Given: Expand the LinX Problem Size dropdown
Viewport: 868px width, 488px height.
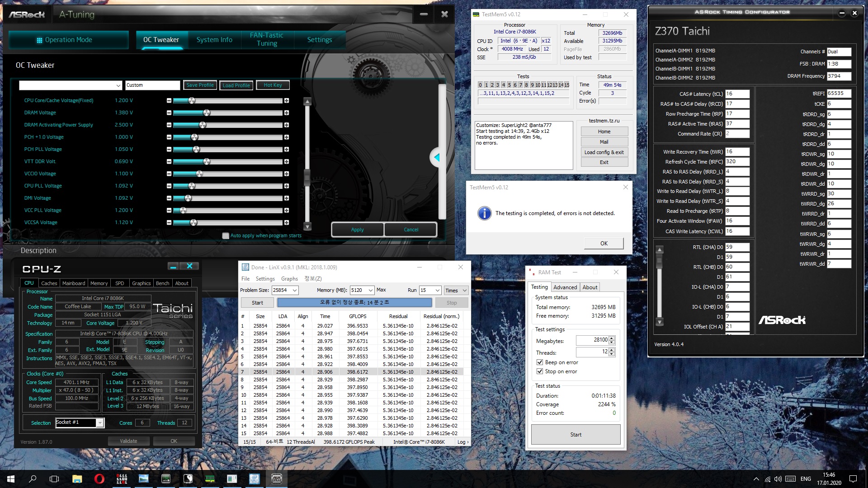Looking at the screenshot, I should 295,291.
